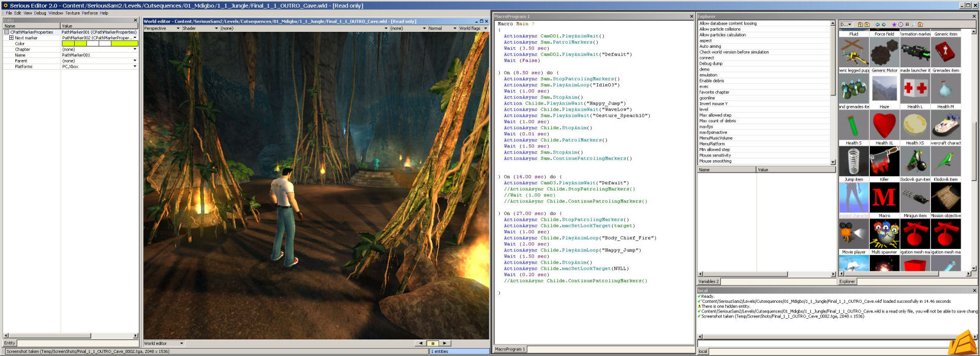Open the Debug menu

(x=40, y=13)
